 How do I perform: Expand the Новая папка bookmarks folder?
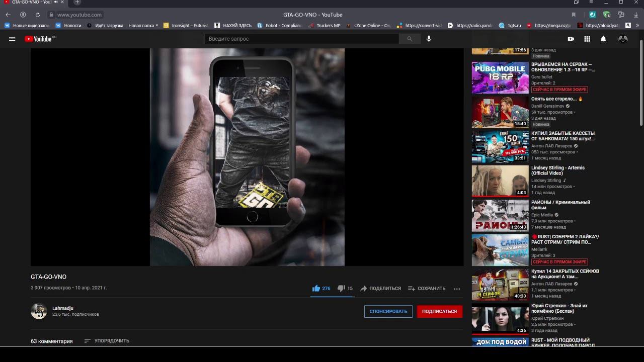(143, 25)
